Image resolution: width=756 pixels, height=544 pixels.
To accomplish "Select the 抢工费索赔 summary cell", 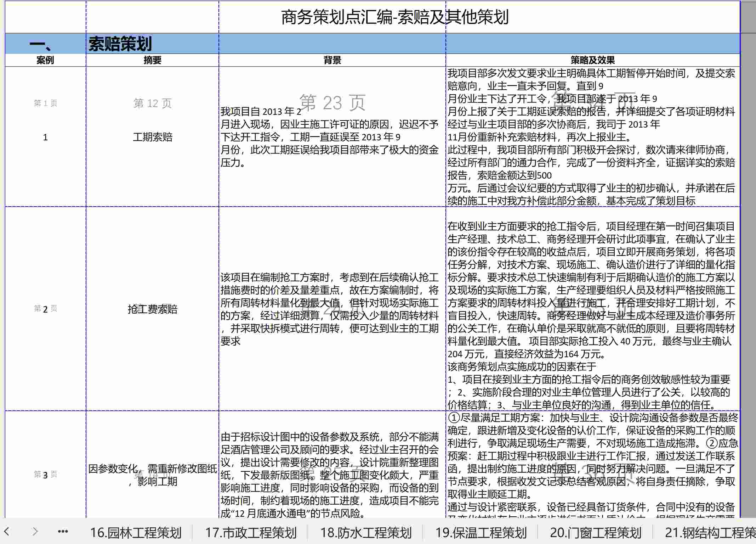I will (x=152, y=309).
